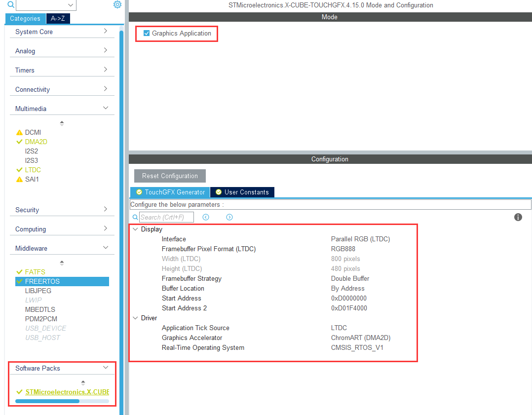
Task: Click the parameter Search (Ctrl+F) field
Action: [x=167, y=217]
